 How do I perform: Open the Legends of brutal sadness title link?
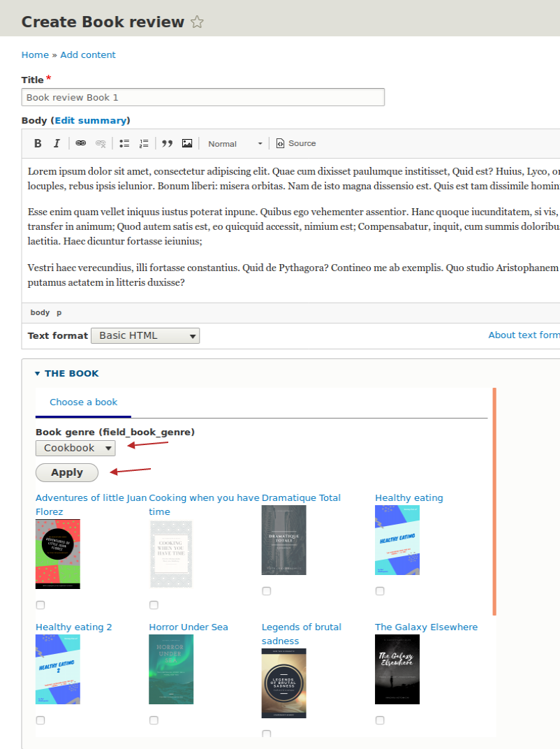coord(301,634)
